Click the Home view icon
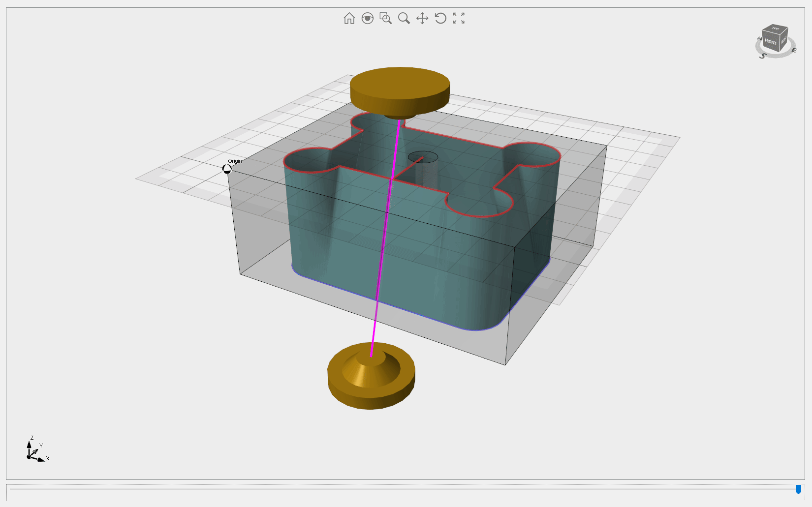The width and height of the screenshot is (812, 507). click(x=349, y=19)
